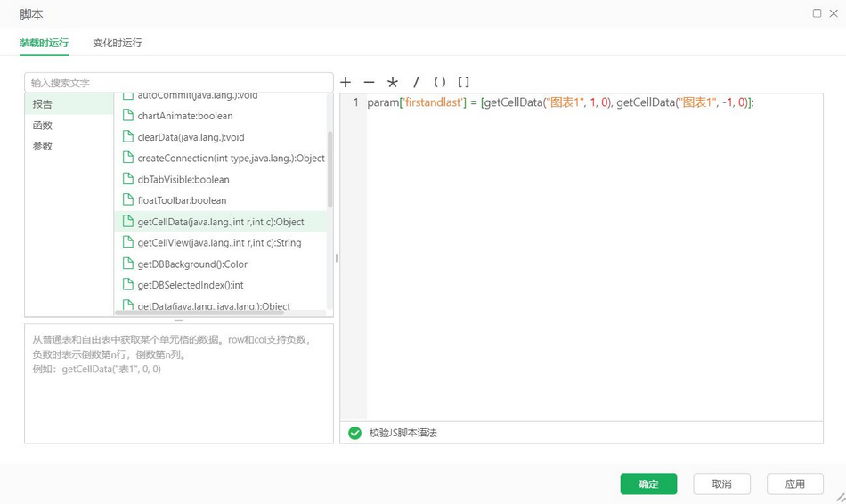The height and width of the screenshot is (504, 846).
Task: Cancel with the 取消 button
Action: pyautogui.click(x=722, y=484)
